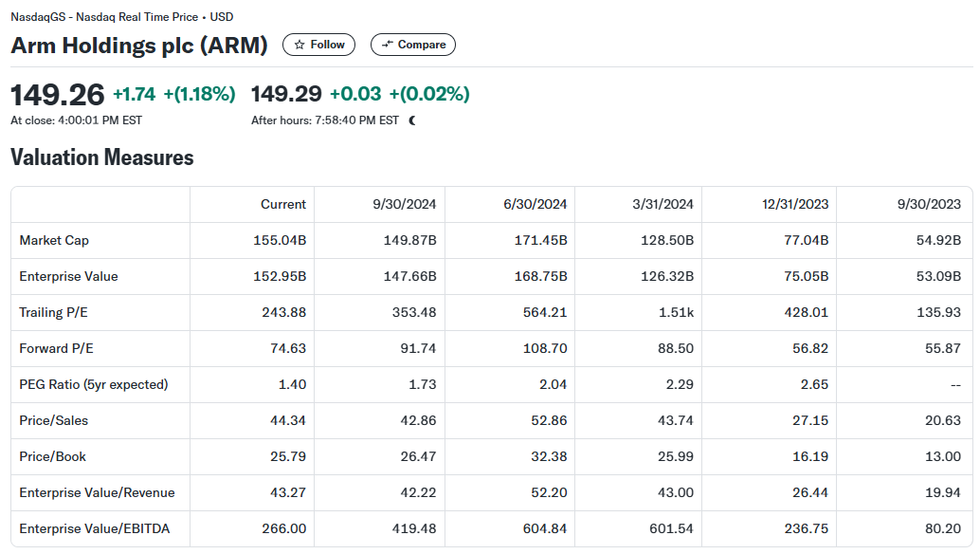Select Market Cap value 77.04B
This screenshot has width=980, height=554.
coord(807,241)
